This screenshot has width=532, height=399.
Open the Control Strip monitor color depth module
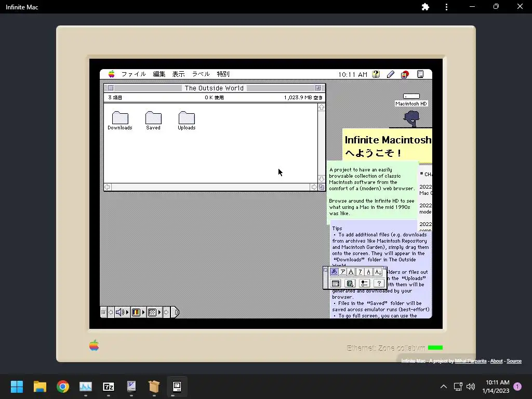click(138, 312)
